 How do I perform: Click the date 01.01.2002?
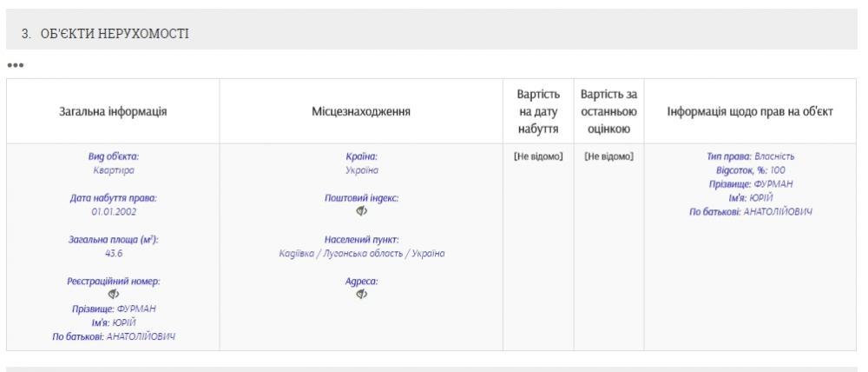114,211
